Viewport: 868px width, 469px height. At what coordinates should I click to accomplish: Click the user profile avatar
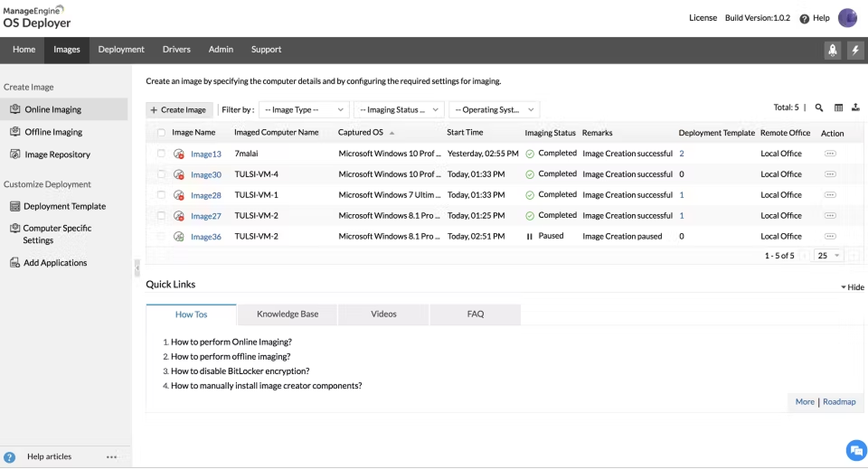847,18
